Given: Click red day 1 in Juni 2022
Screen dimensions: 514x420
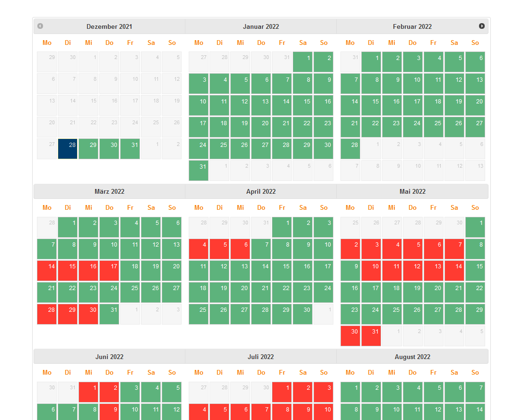Looking at the screenshot, I should pyautogui.click(x=88, y=392).
